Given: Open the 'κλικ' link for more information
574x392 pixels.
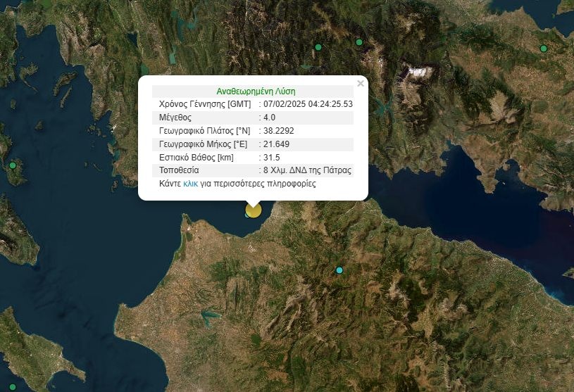Looking at the screenshot, I should [190, 184].
